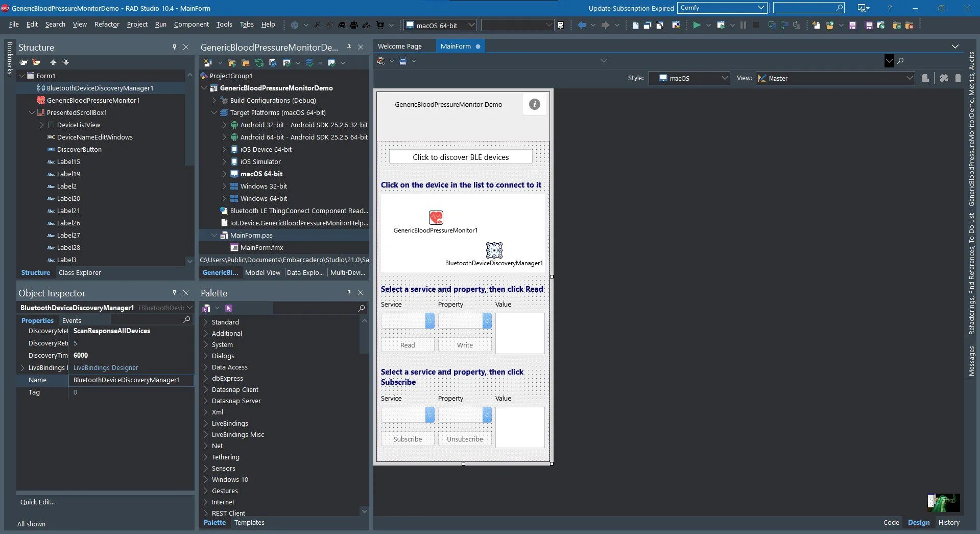Click the Quick Edit link
980x534 pixels.
coord(37,502)
